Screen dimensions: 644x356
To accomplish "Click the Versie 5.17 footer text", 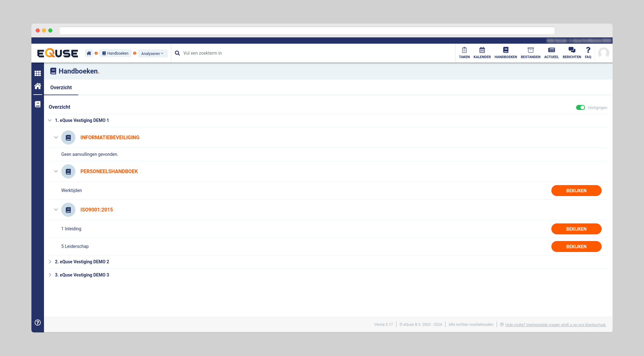I will (x=383, y=325).
